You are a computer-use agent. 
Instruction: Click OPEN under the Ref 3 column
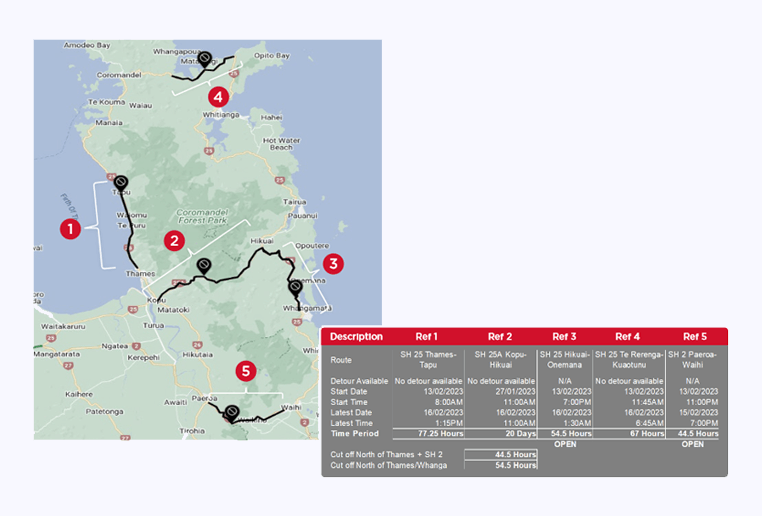(565, 444)
